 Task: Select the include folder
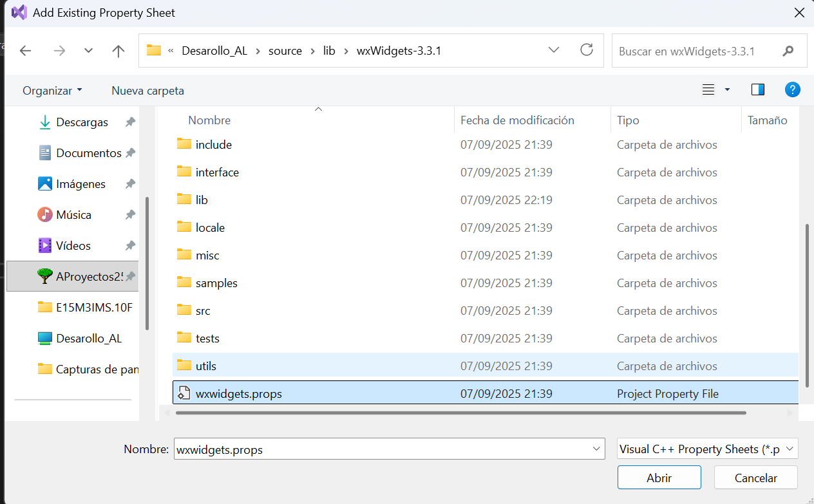point(486,145)
